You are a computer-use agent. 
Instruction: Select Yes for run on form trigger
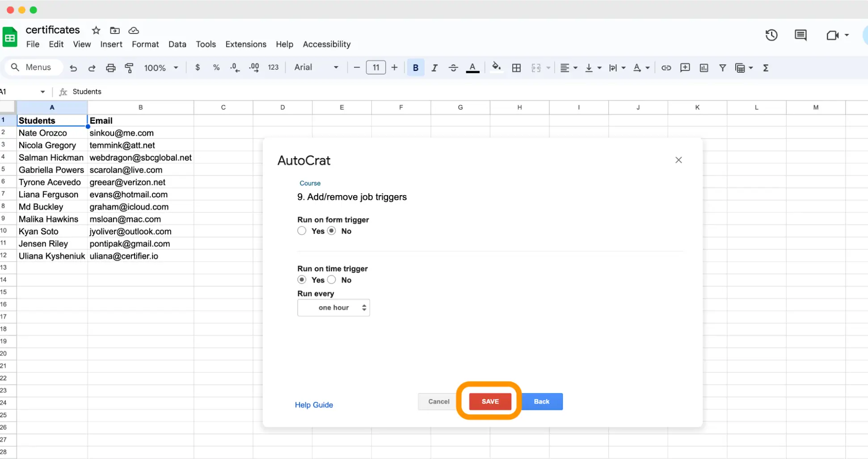click(302, 231)
